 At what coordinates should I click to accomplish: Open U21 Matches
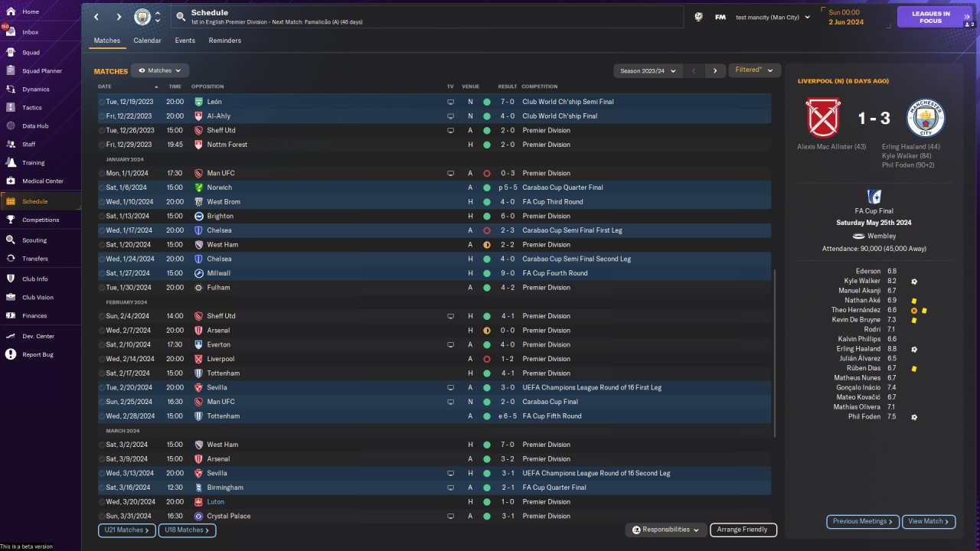coord(126,530)
